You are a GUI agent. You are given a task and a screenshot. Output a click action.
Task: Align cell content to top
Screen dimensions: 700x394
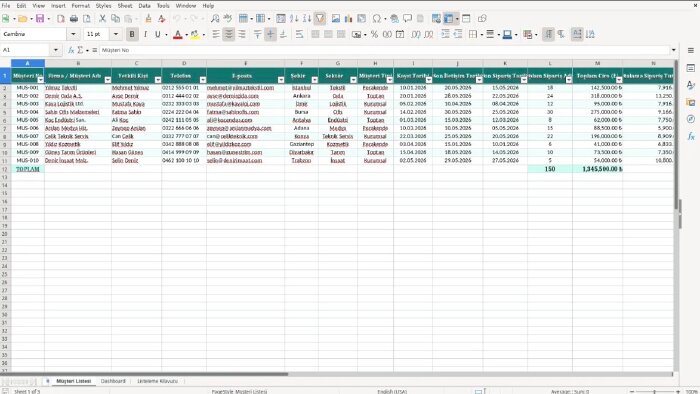258,34
